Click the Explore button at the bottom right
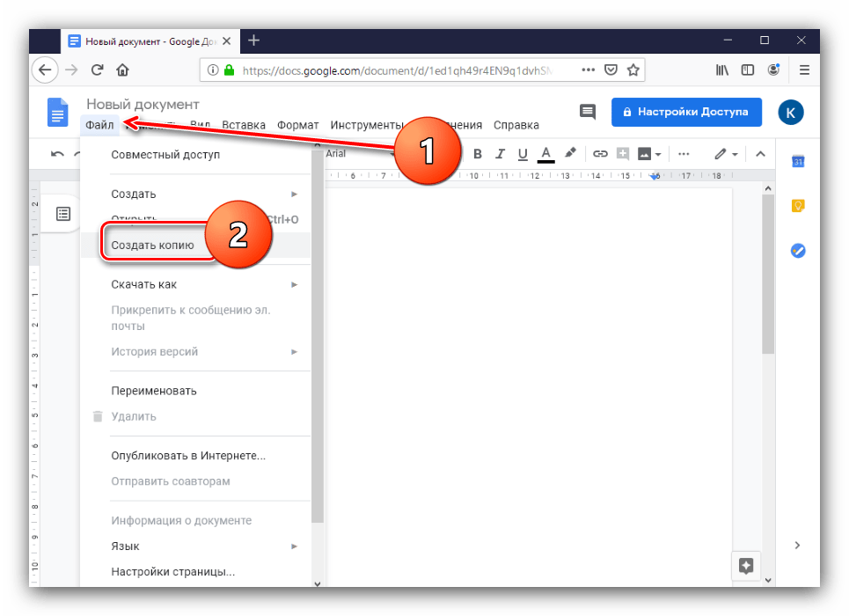The width and height of the screenshot is (849, 616). [x=746, y=566]
